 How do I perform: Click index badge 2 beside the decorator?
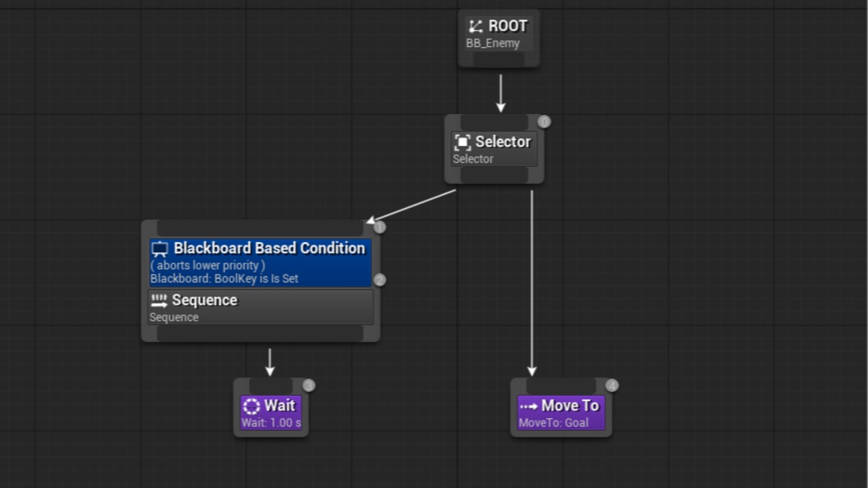[380, 280]
